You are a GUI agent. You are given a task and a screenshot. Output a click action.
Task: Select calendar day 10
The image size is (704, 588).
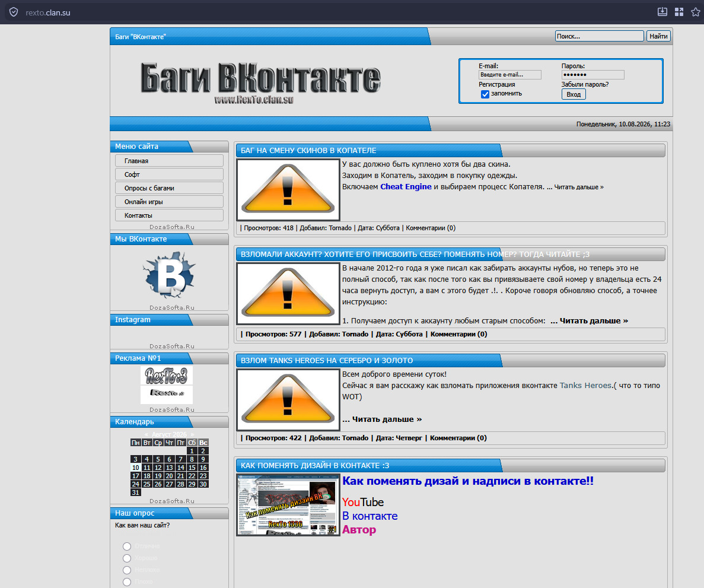[x=136, y=468]
